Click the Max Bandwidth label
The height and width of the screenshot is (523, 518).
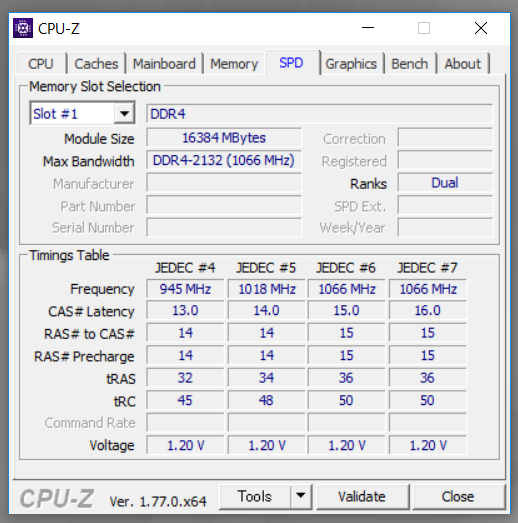(89, 161)
